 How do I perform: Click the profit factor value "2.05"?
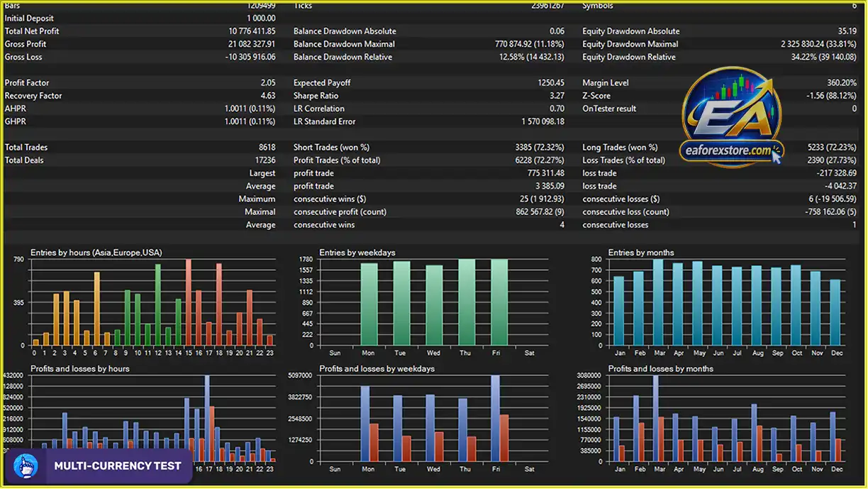268,83
